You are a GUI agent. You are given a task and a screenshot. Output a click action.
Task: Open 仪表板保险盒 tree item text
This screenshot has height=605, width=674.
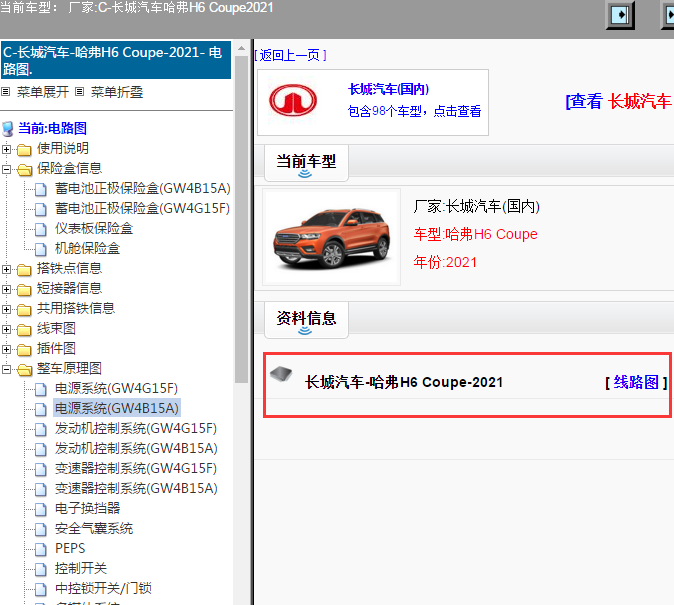point(94,228)
